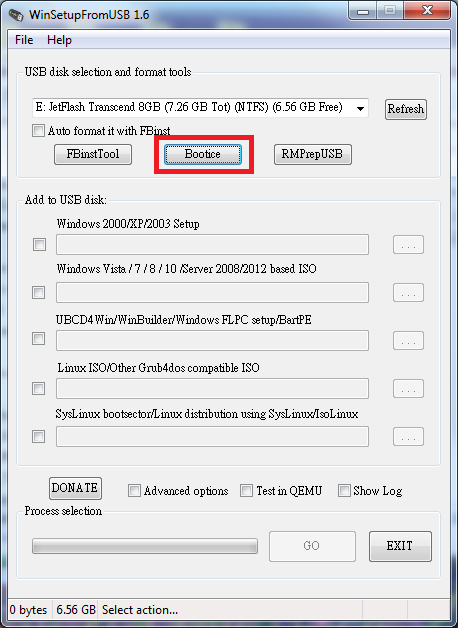Open the Help menu
This screenshot has height=628, width=458.
pos(59,40)
